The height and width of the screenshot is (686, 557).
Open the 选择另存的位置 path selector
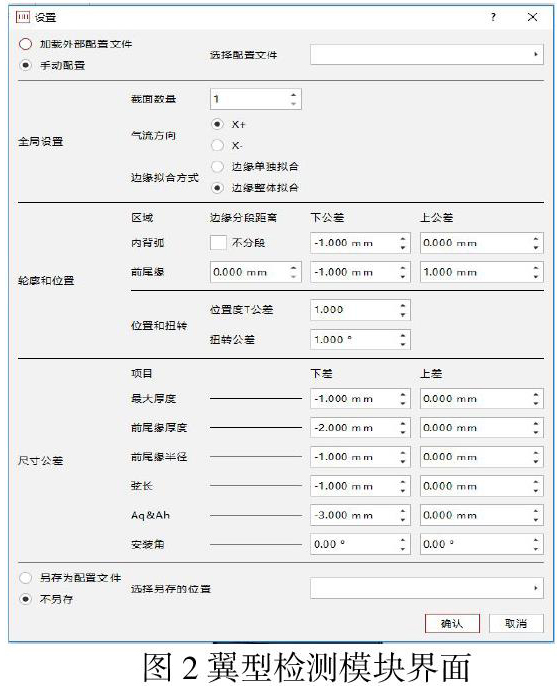tap(427, 588)
